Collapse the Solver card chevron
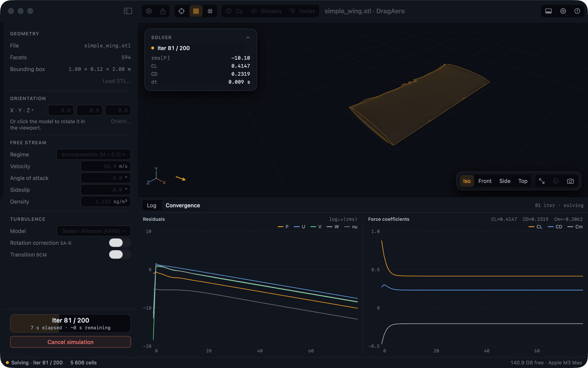This screenshot has height=368, width=588. (248, 37)
